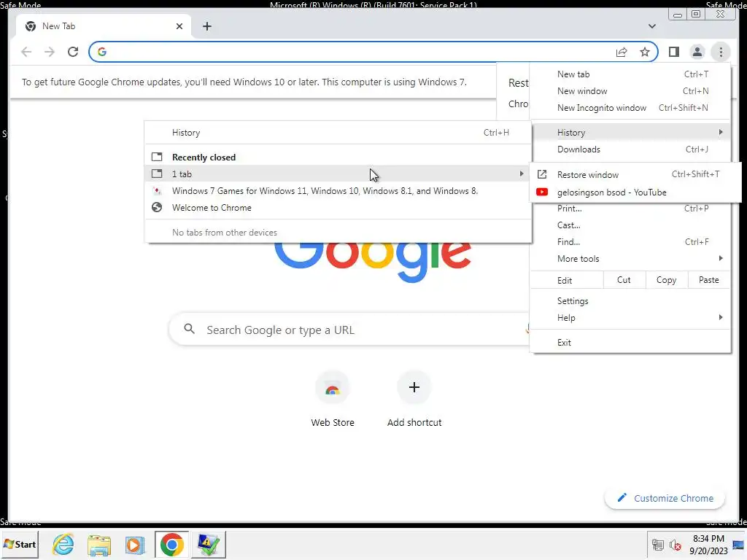Open the Start menu

coord(20,544)
